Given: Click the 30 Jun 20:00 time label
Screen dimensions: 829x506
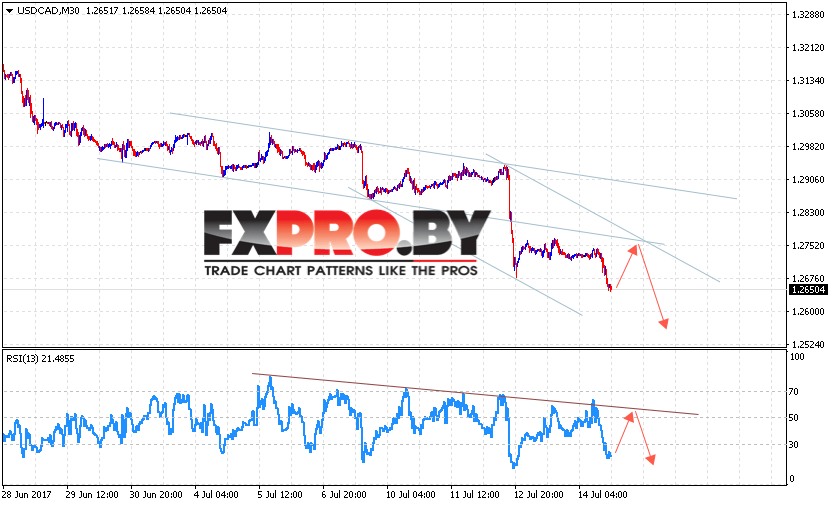Looking at the screenshot, I should [156, 495].
